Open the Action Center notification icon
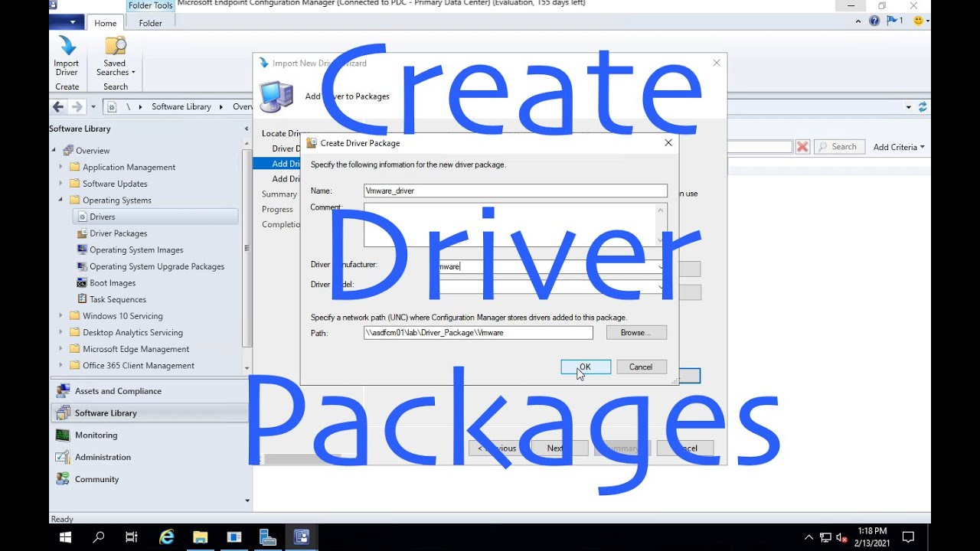 tap(908, 537)
